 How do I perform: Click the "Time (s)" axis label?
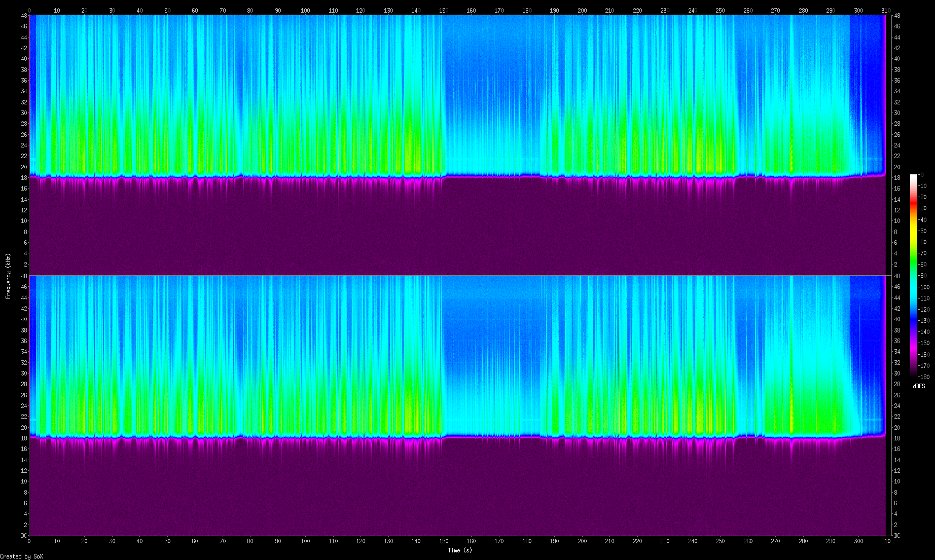(459, 550)
